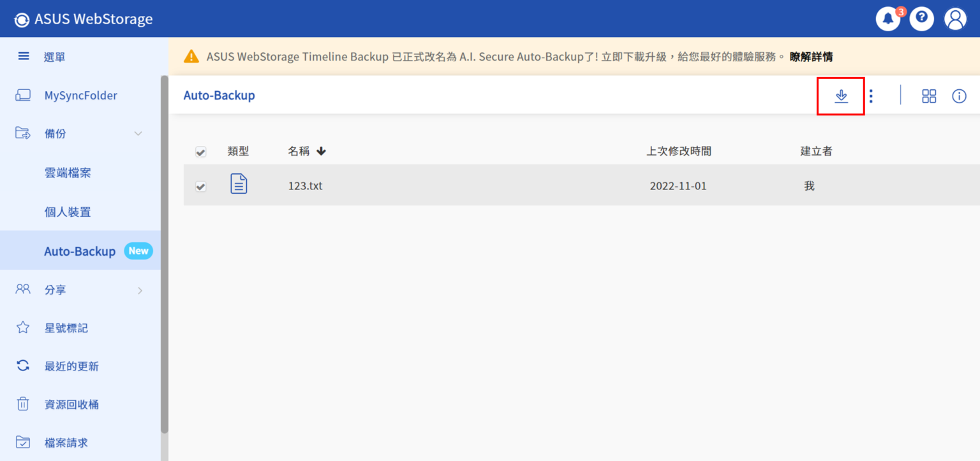Click the 類型 column header
This screenshot has height=461, width=980.
[238, 151]
